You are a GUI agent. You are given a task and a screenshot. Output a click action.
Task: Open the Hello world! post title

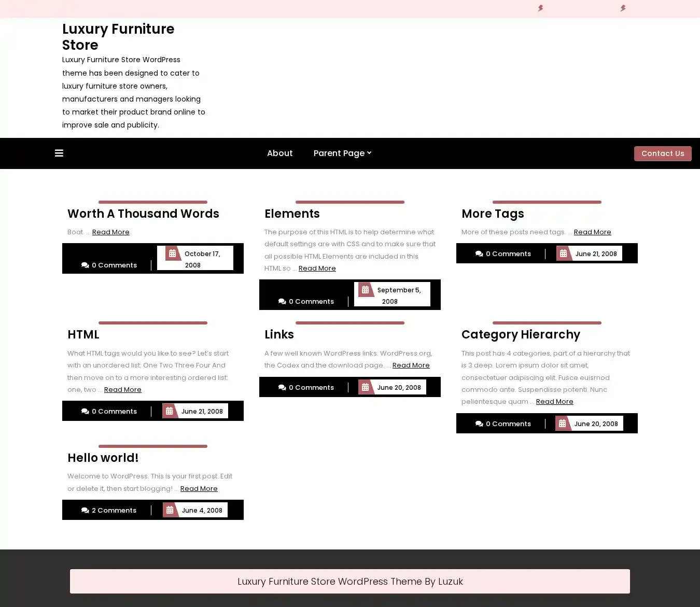pyautogui.click(x=103, y=458)
